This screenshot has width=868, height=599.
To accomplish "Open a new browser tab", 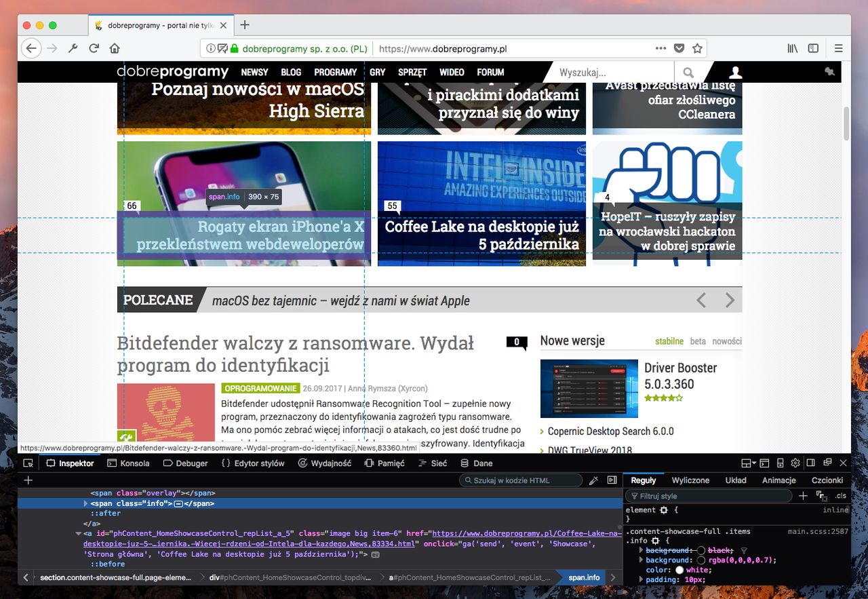I will (x=245, y=25).
